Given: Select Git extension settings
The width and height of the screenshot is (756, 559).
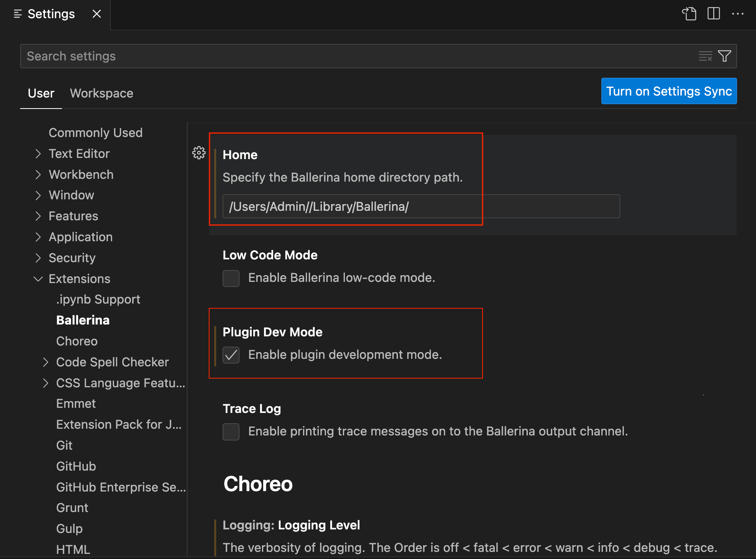Looking at the screenshot, I should (64, 445).
